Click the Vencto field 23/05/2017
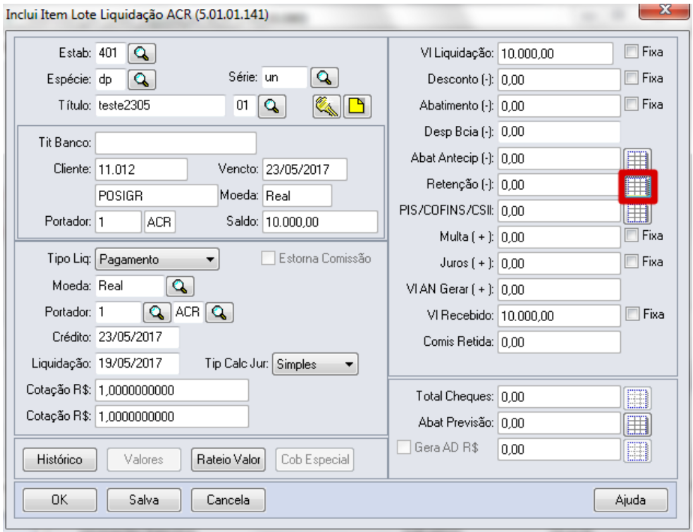 pyautogui.click(x=305, y=169)
